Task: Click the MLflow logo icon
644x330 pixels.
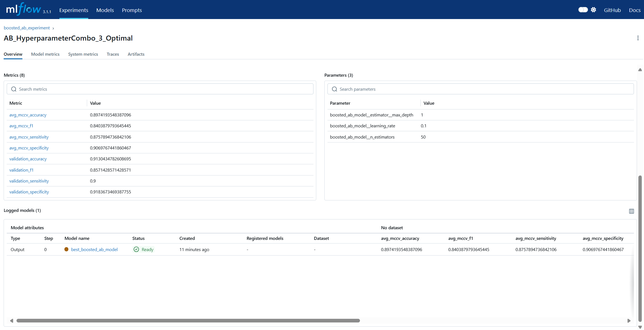Action: 24,9
